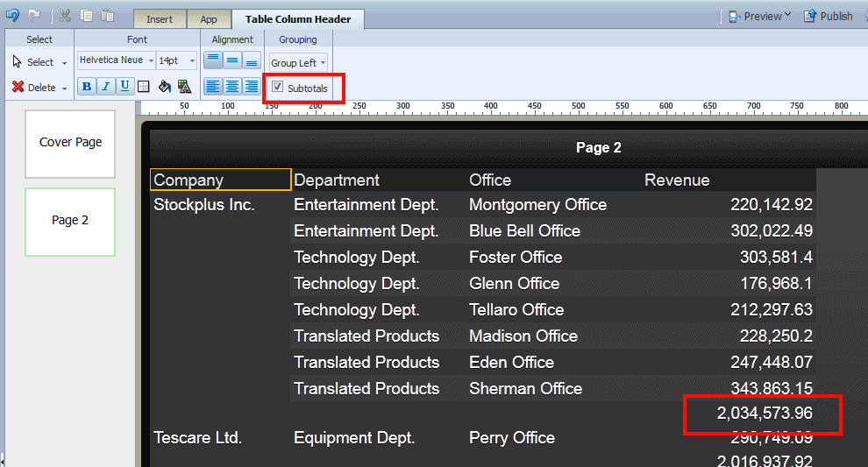Image resolution: width=868 pixels, height=467 pixels.
Task: Open the cell border settings icon
Action: [x=144, y=87]
